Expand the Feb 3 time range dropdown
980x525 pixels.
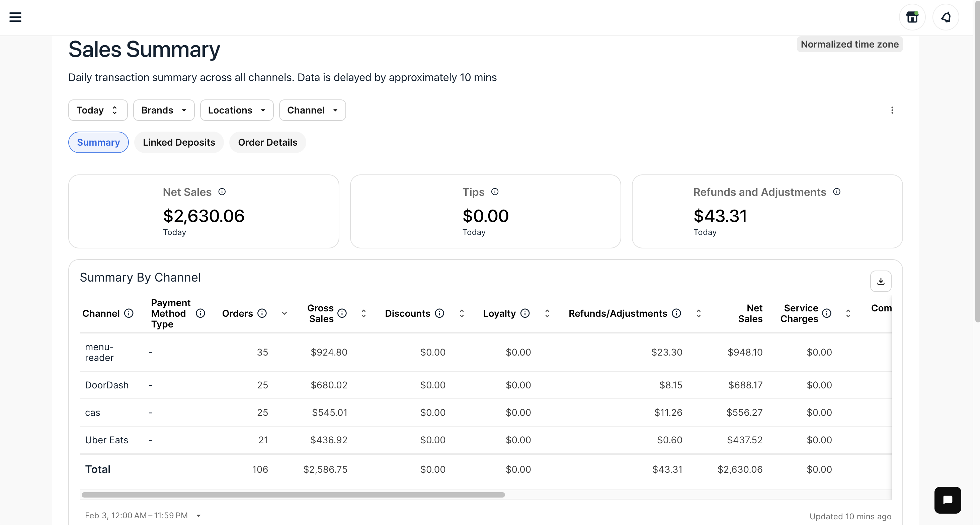198,516
